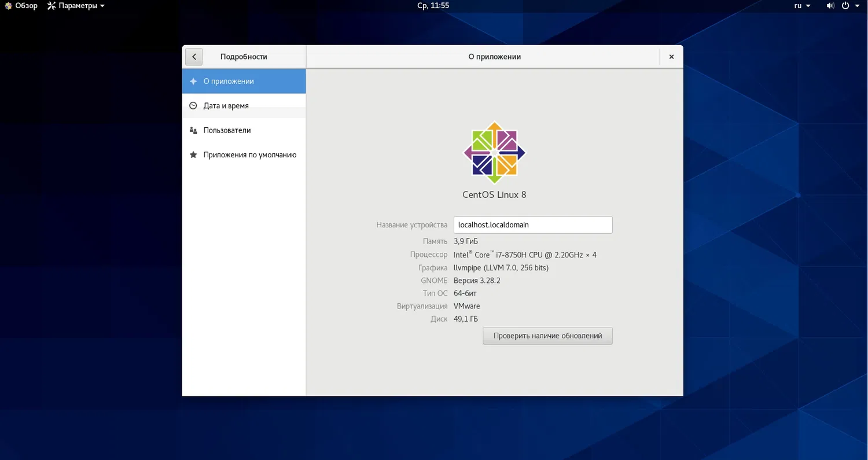
Task: Click the CentOS Linux 8 title text
Action: (x=494, y=195)
